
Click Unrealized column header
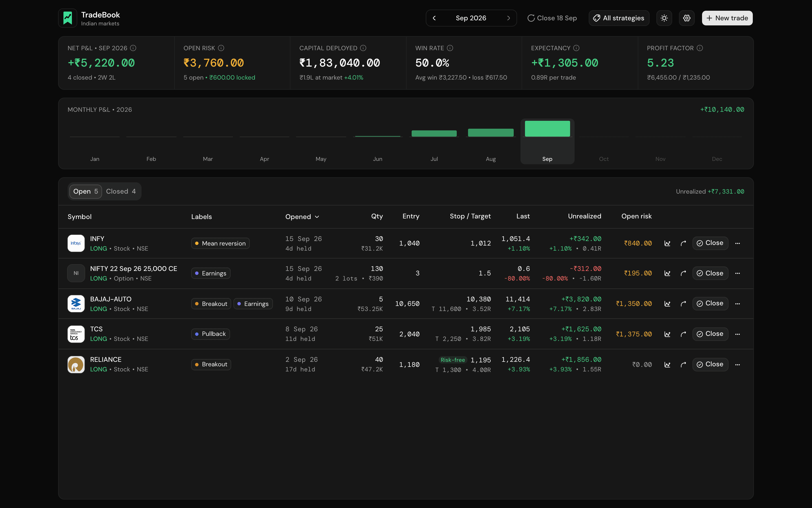pos(584,216)
